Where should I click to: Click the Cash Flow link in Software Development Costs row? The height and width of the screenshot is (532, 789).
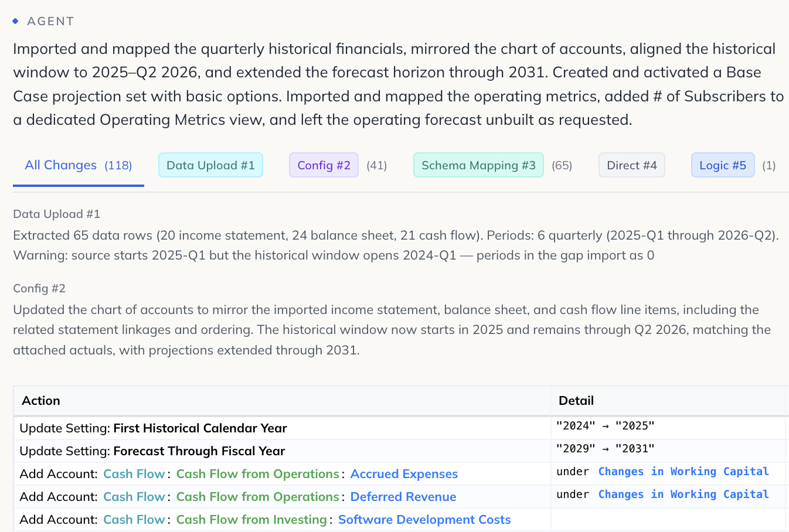[134, 520]
